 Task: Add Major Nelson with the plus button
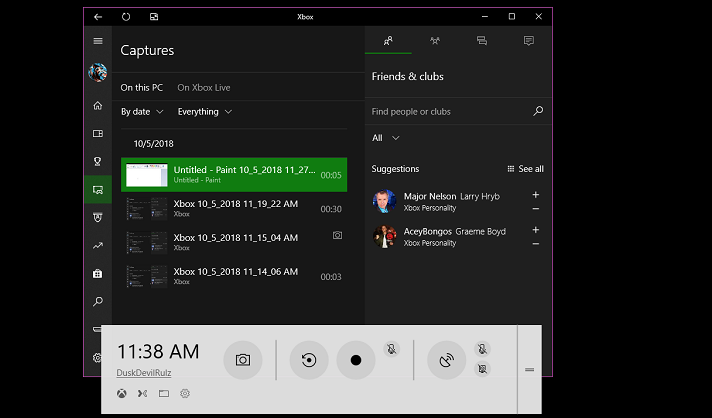coord(536,195)
